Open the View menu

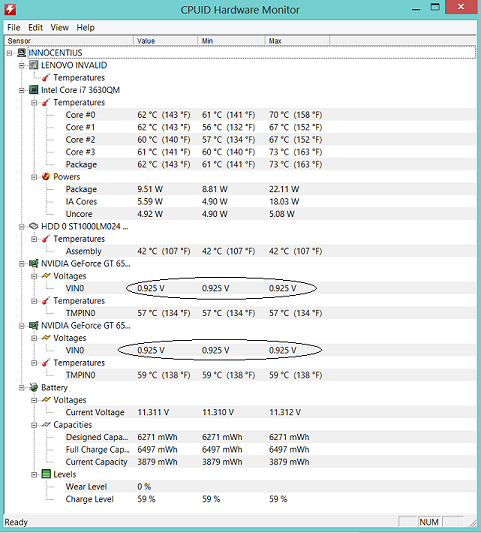(x=59, y=28)
